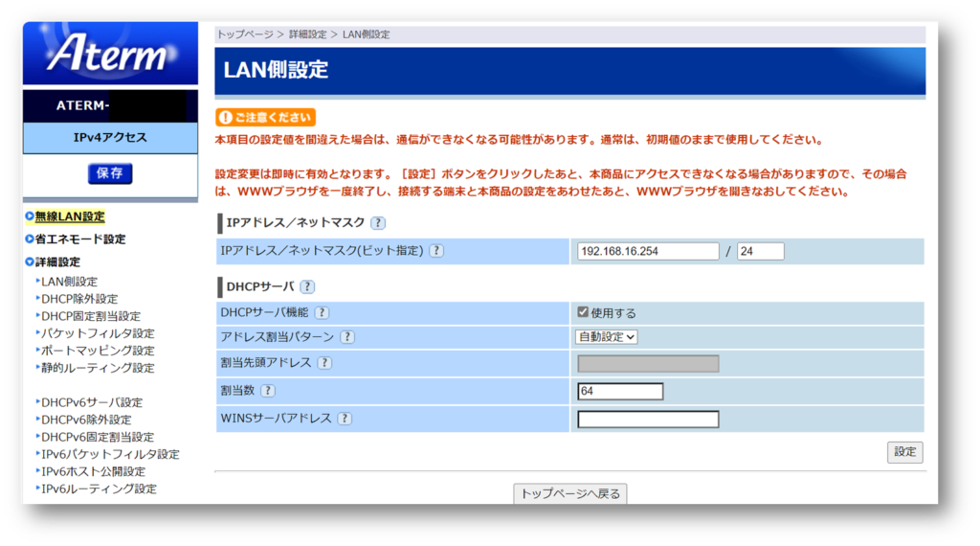Show help for DHCPサーバ機能

point(323,312)
